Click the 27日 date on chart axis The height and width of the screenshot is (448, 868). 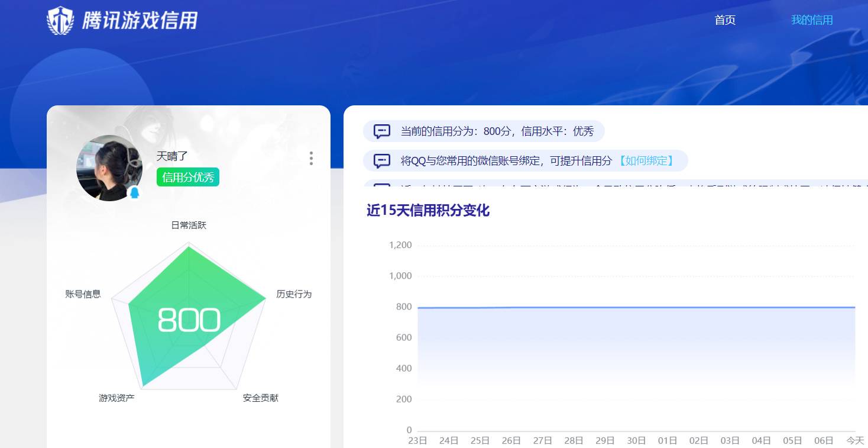click(x=543, y=440)
